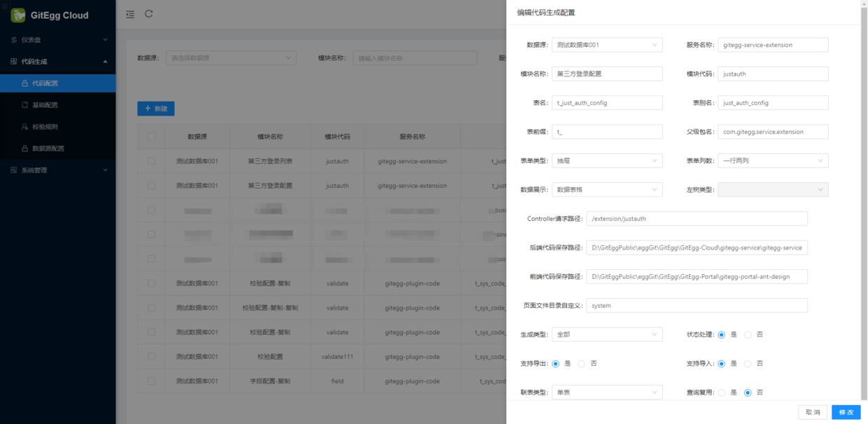Toggle the sidebar collapse icon

pos(130,14)
